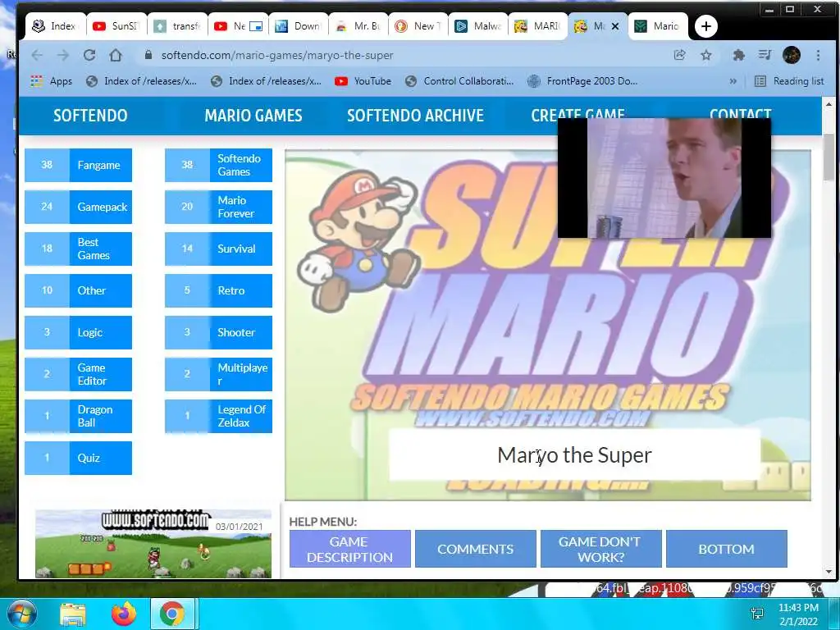This screenshot has height=630, width=840.
Task: Select the Multiplayer category
Action: click(218, 374)
